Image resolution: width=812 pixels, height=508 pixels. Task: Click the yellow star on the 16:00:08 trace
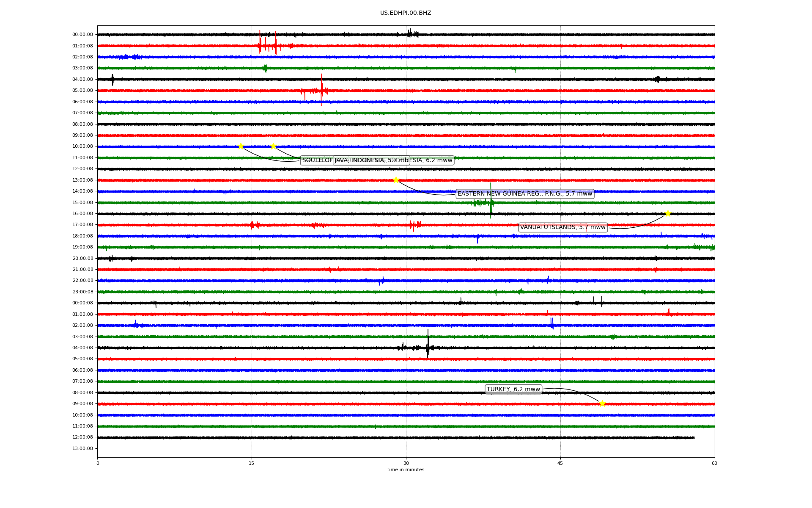[x=668, y=214]
